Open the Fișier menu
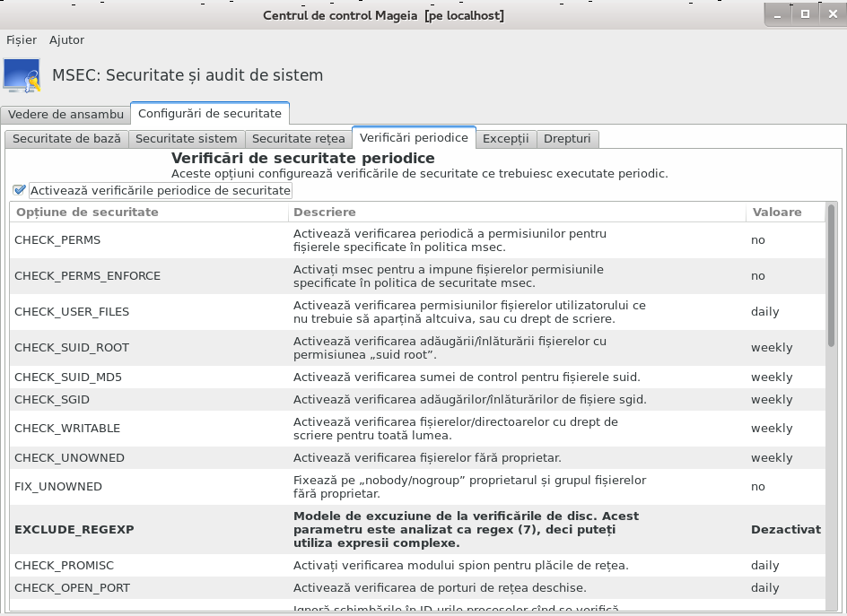Image resolution: width=847 pixels, height=616 pixels. click(22, 40)
